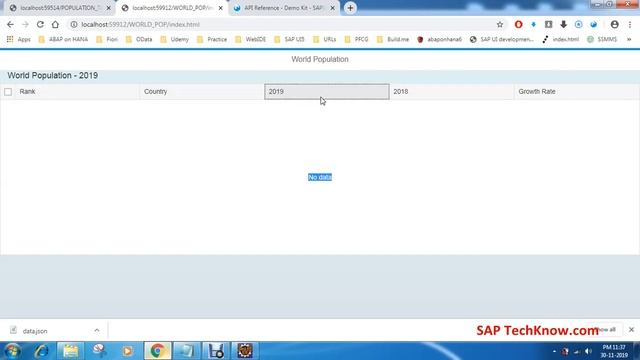Click the download arrow extension icon
The image size is (640, 360).
[563, 24]
